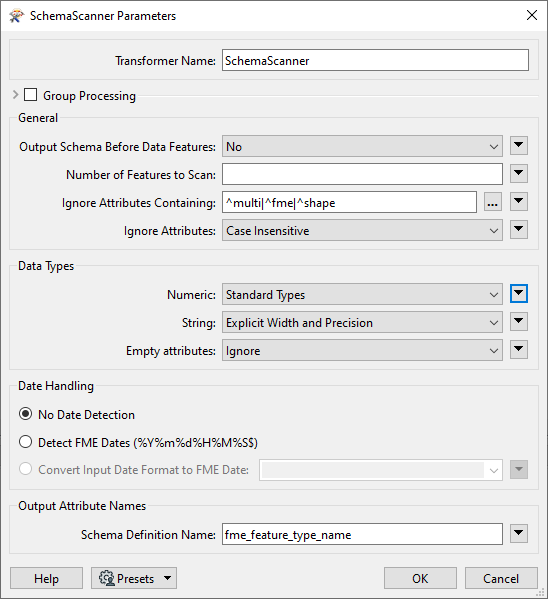Open arrow menu beside Schema Definition Name
548x599 pixels.
(x=519, y=534)
